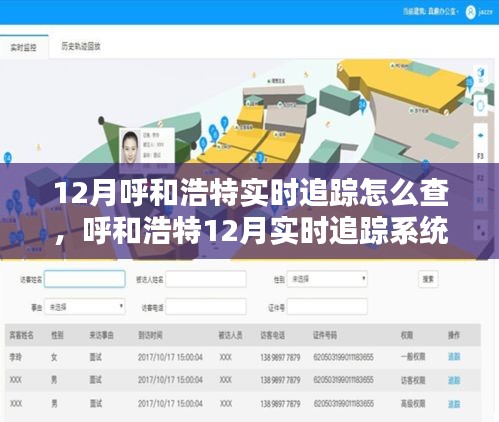Click the user avatar icon
Viewport: 499px width, 422px height.
point(470,12)
